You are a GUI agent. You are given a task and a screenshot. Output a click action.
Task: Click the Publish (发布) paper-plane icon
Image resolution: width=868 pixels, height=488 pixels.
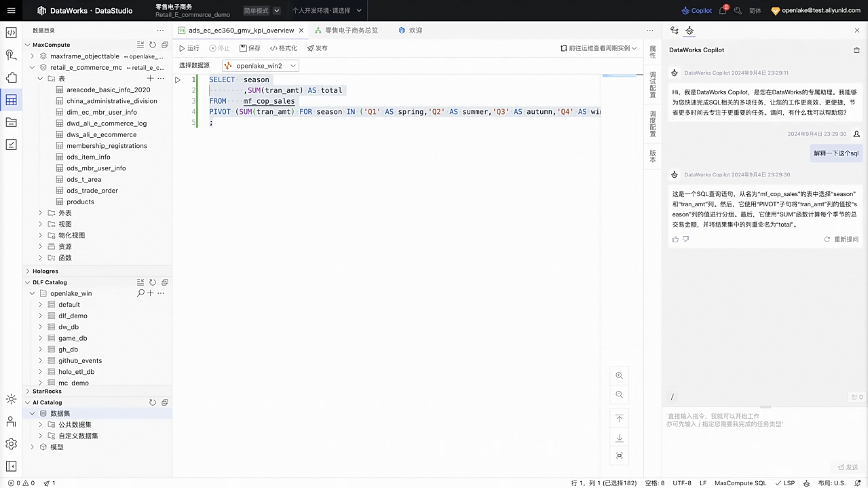(310, 48)
